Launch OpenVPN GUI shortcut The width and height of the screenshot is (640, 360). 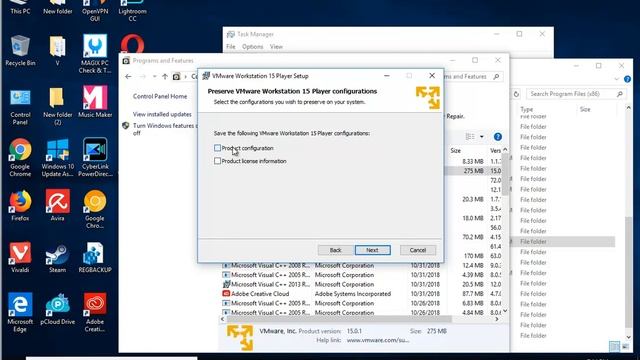[x=95, y=11]
